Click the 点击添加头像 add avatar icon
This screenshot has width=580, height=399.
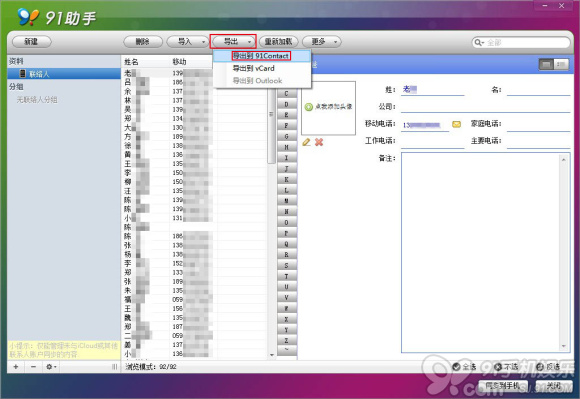pos(308,107)
